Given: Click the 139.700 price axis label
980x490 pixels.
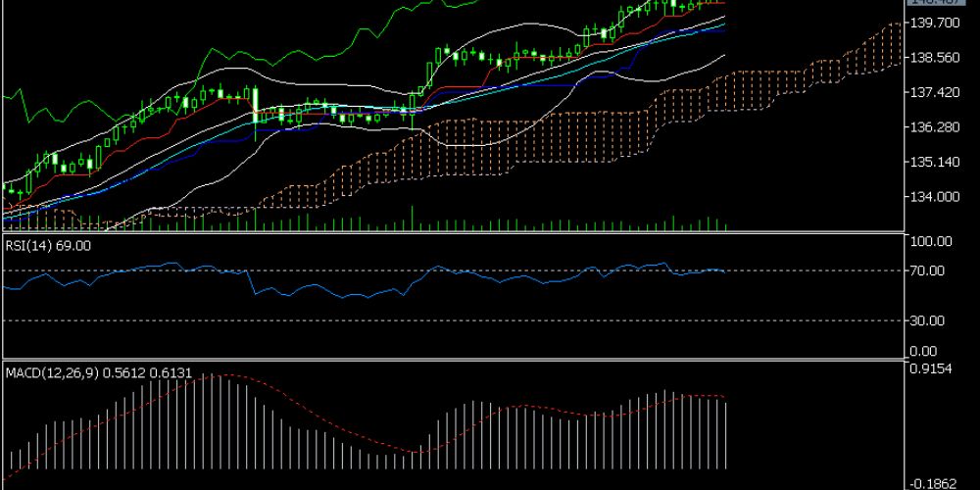Looking at the screenshot, I should 935,23.
